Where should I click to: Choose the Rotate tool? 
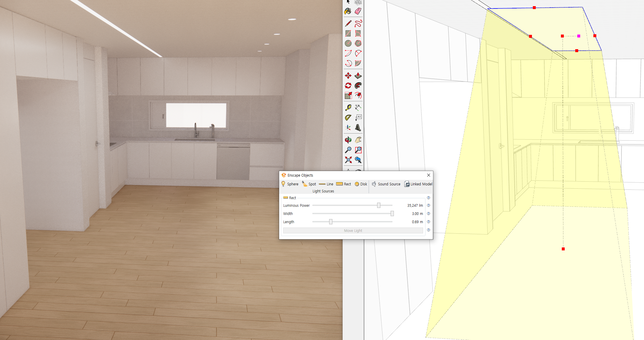pyautogui.click(x=348, y=86)
